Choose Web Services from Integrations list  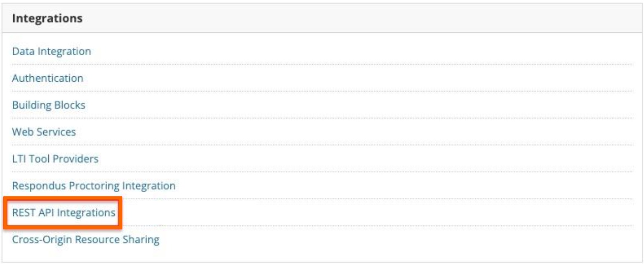tap(44, 132)
